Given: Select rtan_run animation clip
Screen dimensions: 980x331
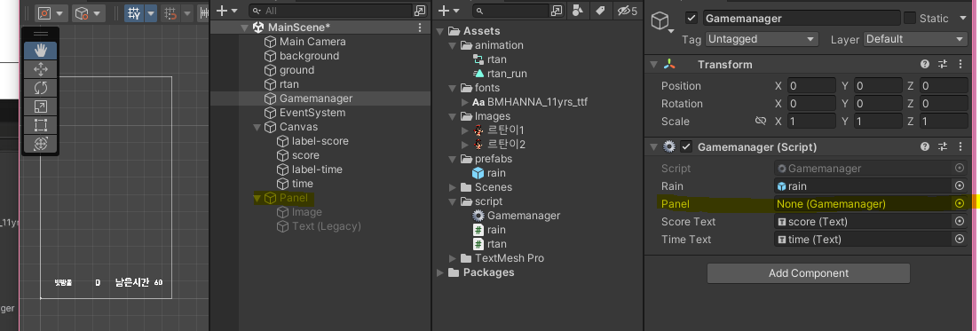Looking at the screenshot, I should pos(507,74).
